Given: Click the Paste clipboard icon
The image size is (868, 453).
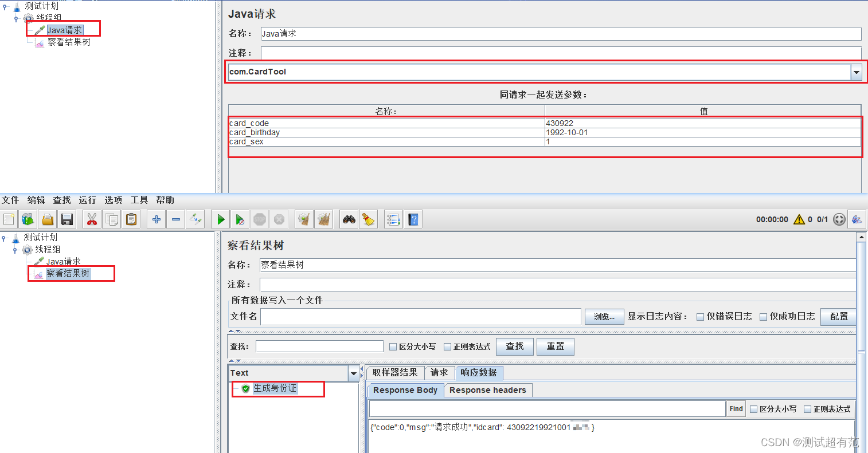Looking at the screenshot, I should 131,219.
